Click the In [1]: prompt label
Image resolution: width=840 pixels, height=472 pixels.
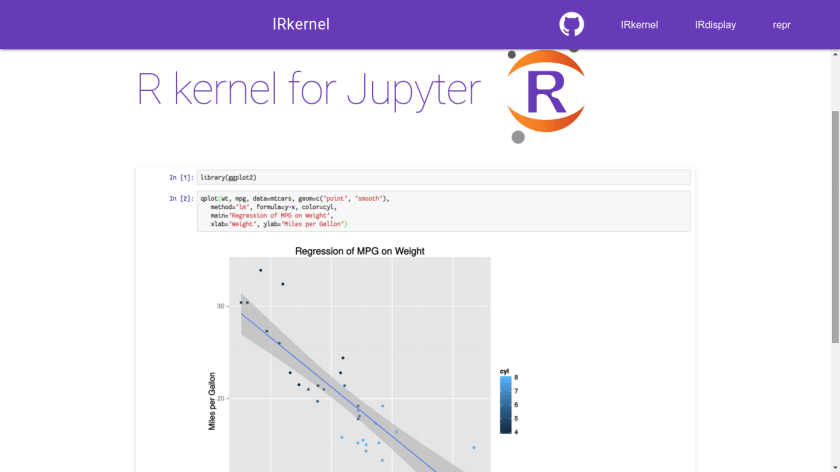pos(181,177)
